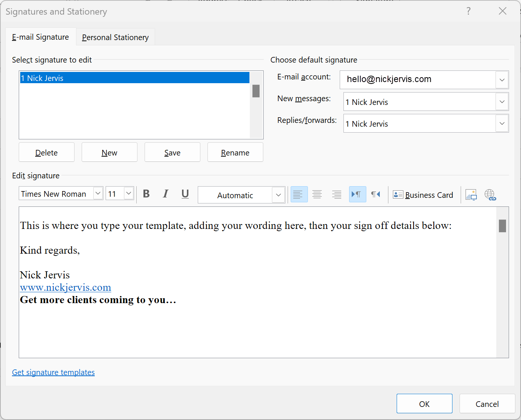Toggle underline formatting
The image size is (521, 420).
(x=185, y=194)
